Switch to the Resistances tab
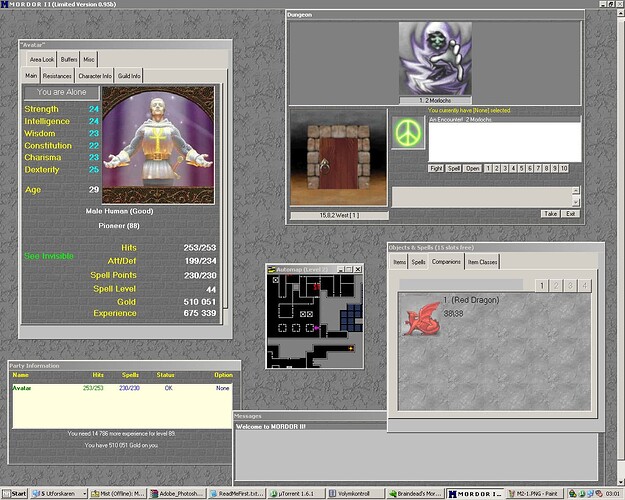 (57, 76)
